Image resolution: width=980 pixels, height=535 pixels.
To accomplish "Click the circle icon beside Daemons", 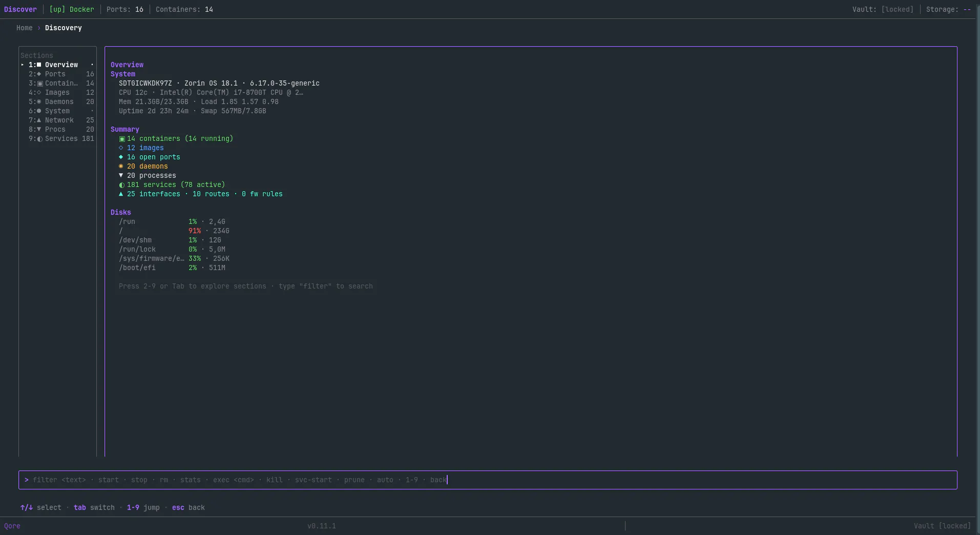I will (39, 101).
